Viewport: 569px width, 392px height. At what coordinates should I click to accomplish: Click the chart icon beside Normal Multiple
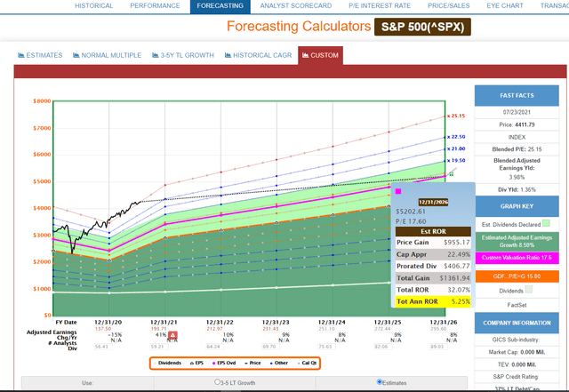(76, 55)
